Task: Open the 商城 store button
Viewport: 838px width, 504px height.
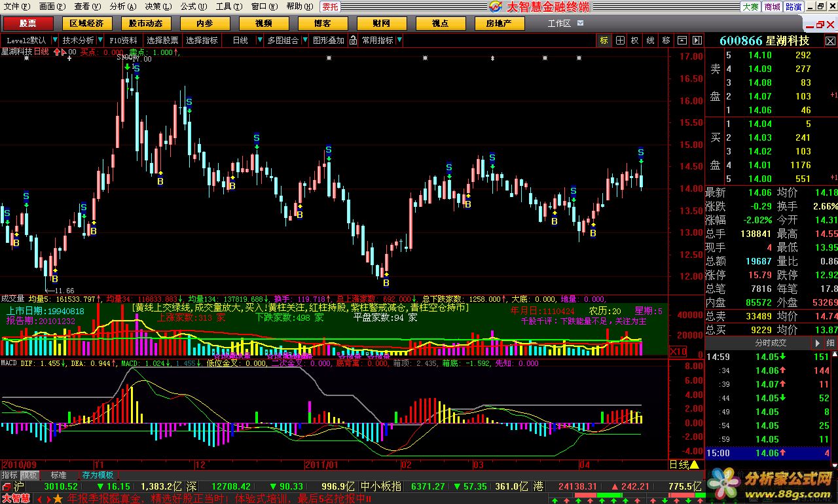Action: click(x=772, y=7)
